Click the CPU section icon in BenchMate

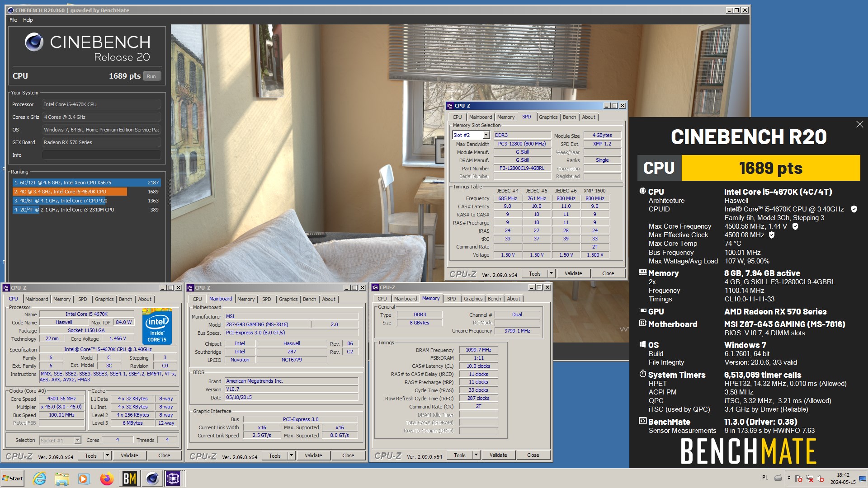pos(642,191)
